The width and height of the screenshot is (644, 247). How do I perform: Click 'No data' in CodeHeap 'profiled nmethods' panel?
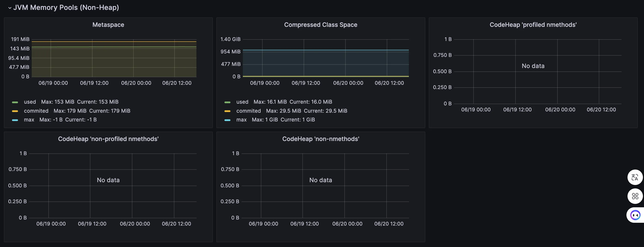[x=533, y=66]
